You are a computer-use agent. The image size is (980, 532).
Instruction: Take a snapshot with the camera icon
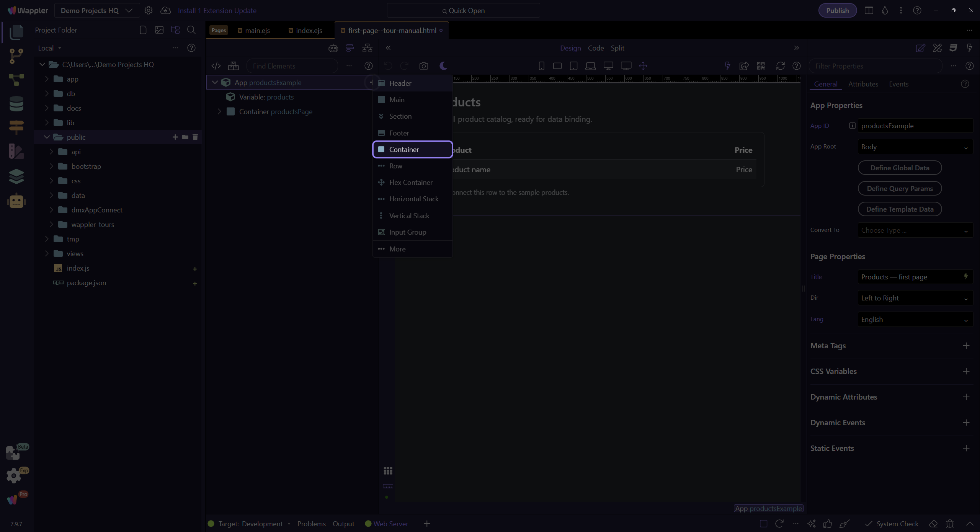tap(423, 66)
